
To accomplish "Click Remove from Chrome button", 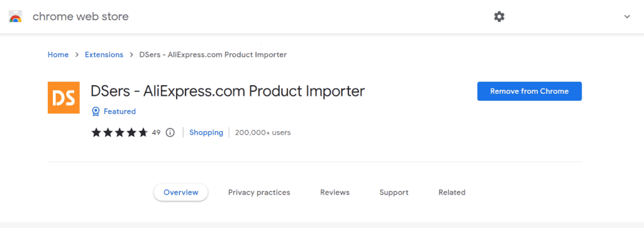I will [530, 91].
